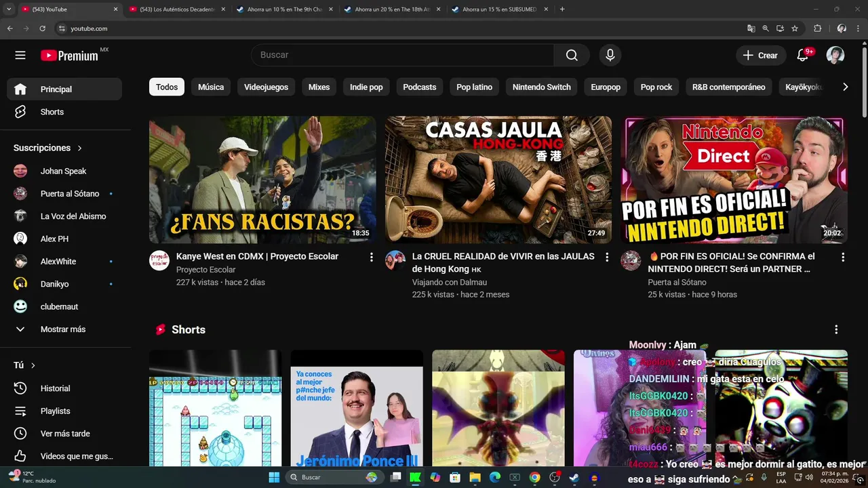Open the YouTube hamburger guide menu
Screen dimensions: 868x488
20,55
